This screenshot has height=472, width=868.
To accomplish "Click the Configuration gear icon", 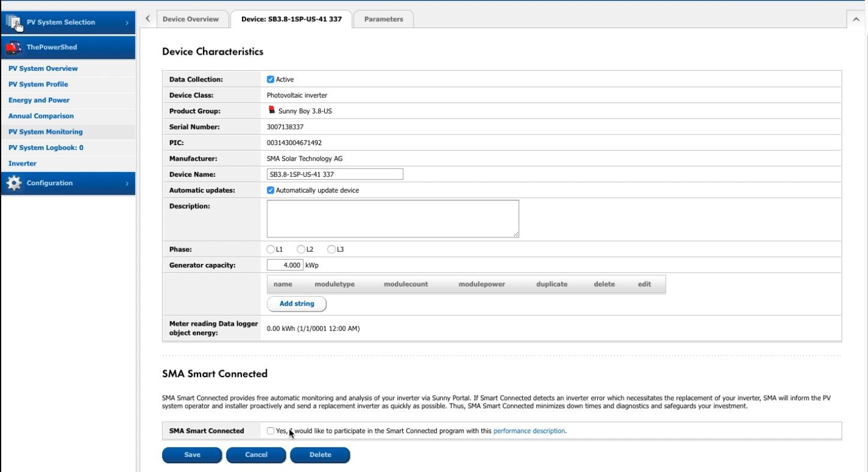I will 14,184.
